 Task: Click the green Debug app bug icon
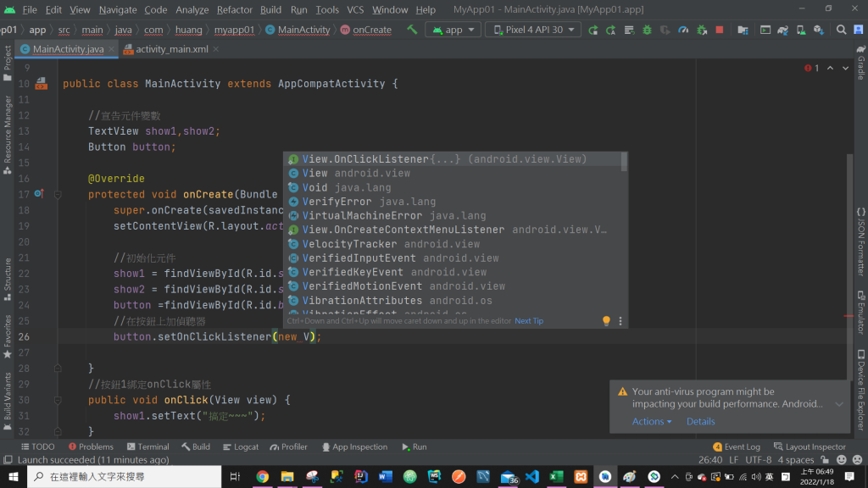pos(647,30)
